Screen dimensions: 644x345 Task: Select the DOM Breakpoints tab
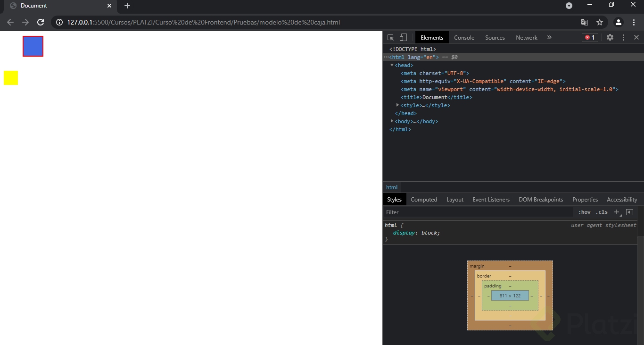click(x=541, y=199)
